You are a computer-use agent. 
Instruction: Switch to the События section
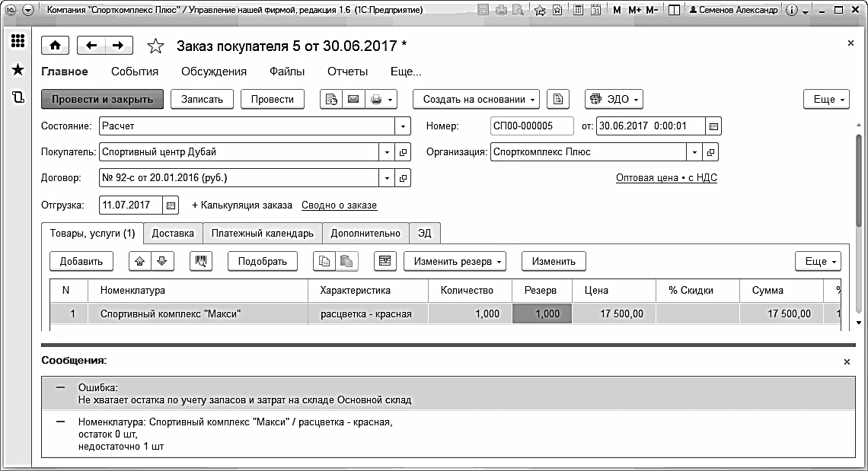pos(135,72)
